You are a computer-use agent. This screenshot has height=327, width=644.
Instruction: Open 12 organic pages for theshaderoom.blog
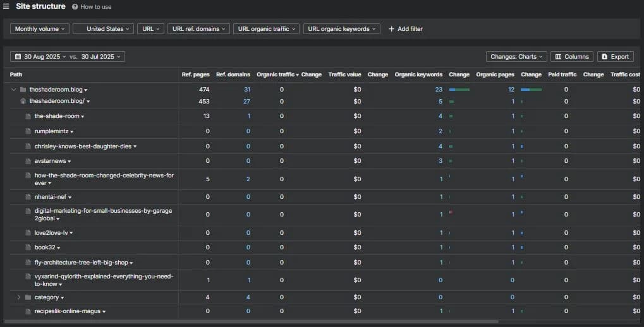pyautogui.click(x=511, y=90)
